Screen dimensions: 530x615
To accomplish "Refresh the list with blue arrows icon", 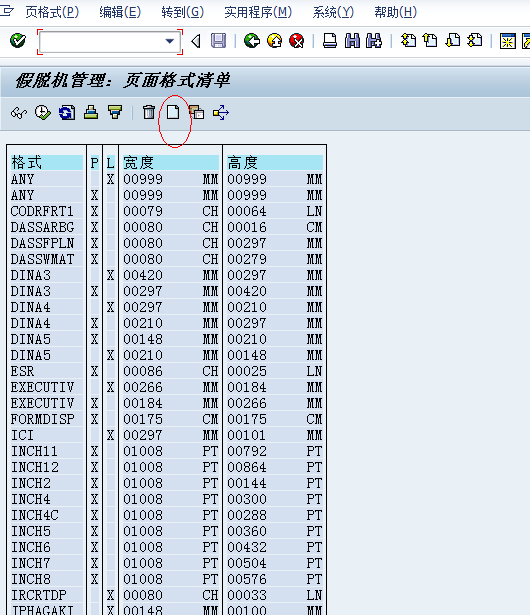I will 67,113.
